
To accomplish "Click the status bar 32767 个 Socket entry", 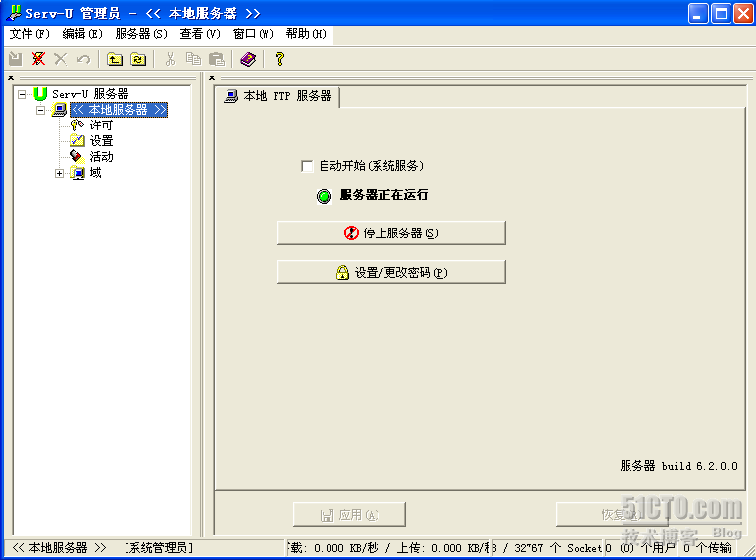I will (x=547, y=548).
